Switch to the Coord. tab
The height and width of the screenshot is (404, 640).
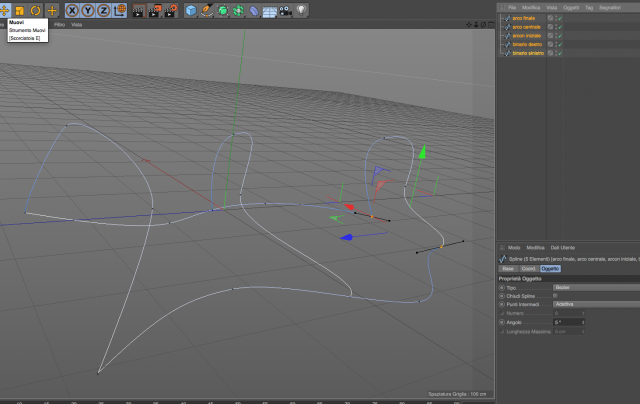point(529,269)
